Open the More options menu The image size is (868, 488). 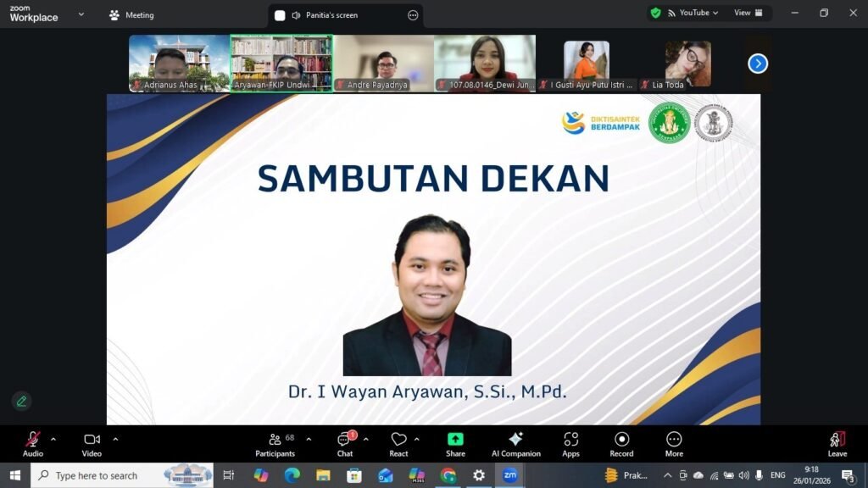pos(674,443)
